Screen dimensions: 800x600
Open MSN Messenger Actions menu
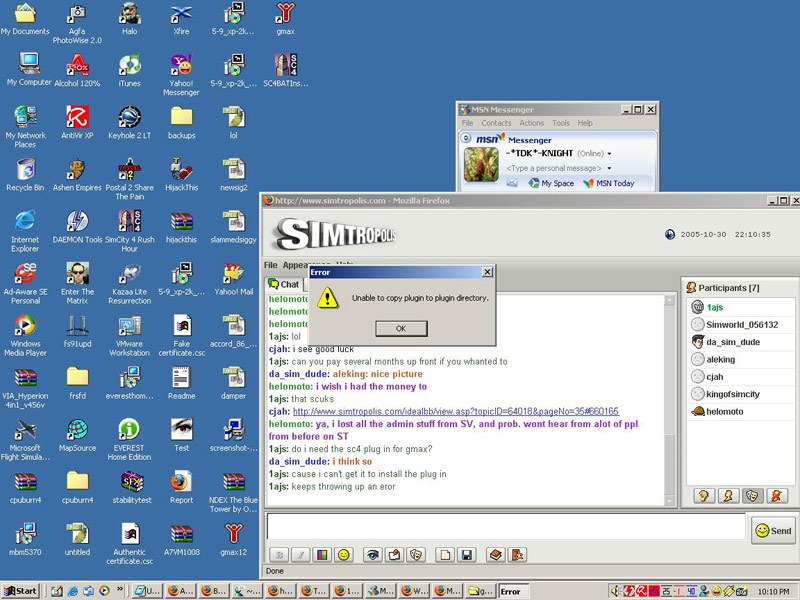532,123
